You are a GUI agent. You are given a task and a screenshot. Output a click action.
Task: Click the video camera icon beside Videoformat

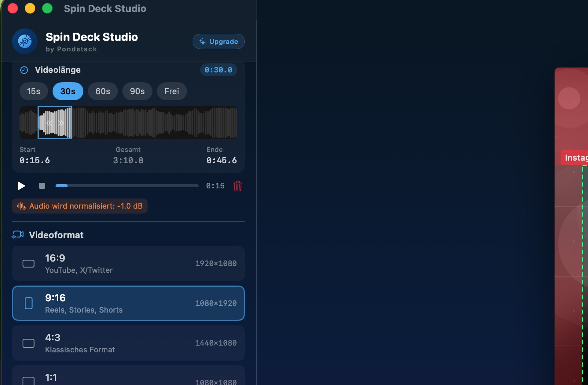point(18,235)
